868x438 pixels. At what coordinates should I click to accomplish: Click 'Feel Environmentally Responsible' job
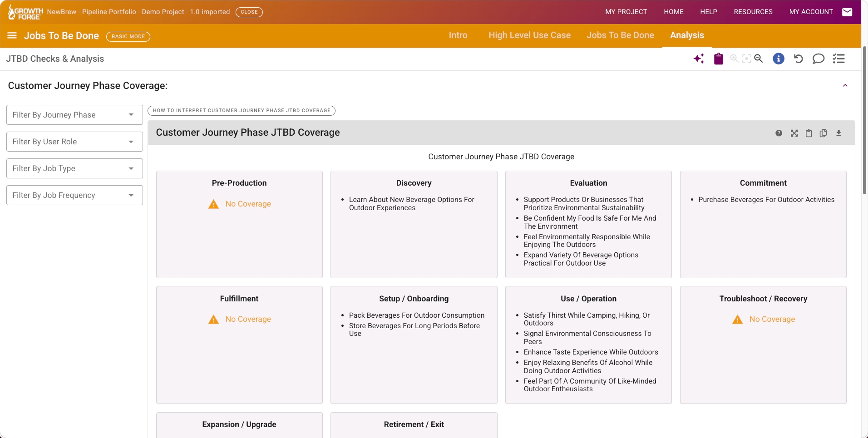coord(587,241)
